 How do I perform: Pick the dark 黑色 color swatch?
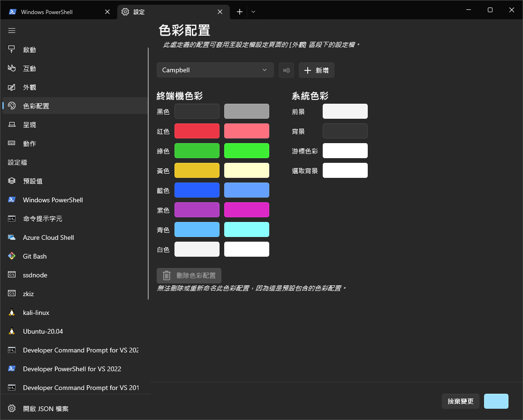click(x=197, y=111)
